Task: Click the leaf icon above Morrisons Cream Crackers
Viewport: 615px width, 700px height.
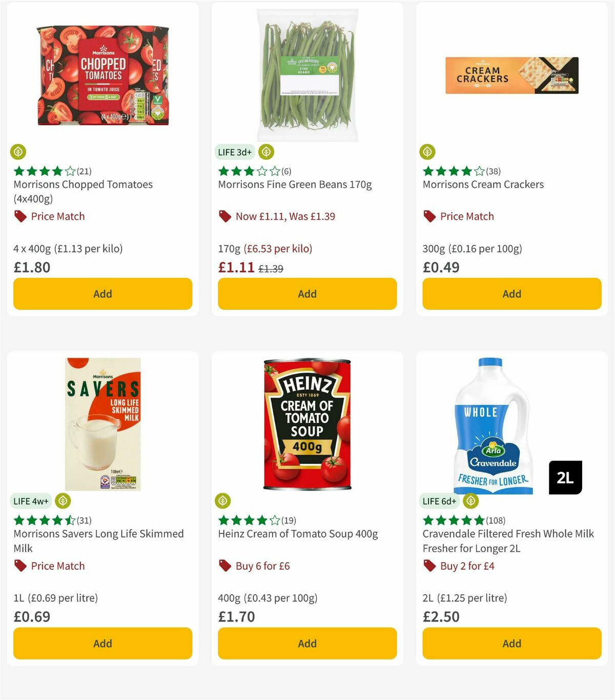Action: click(428, 152)
